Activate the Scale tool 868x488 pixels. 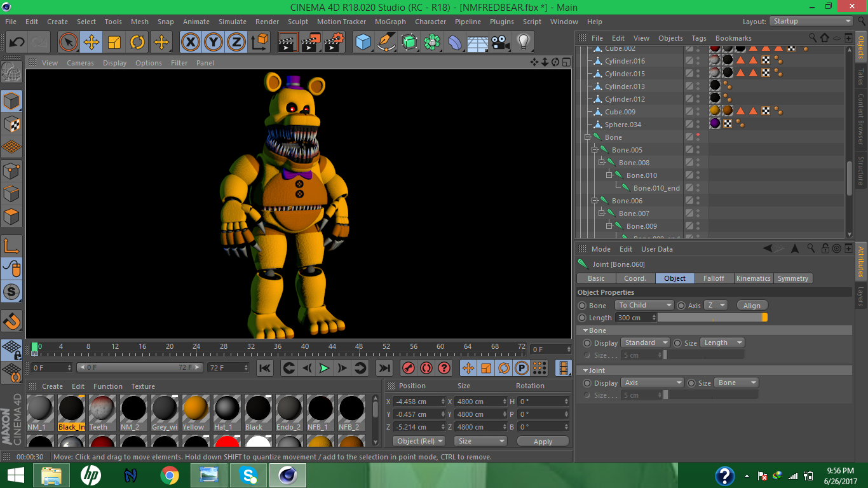[114, 43]
